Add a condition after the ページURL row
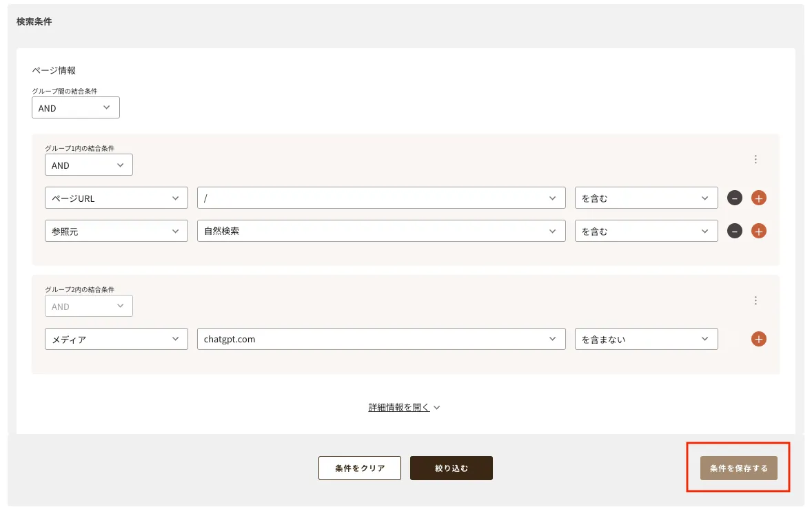This screenshot has height=518, width=812. coord(758,198)
